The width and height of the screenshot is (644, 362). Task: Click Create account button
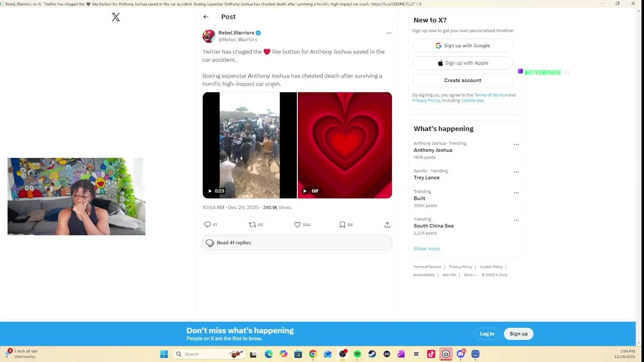(462, 80)
